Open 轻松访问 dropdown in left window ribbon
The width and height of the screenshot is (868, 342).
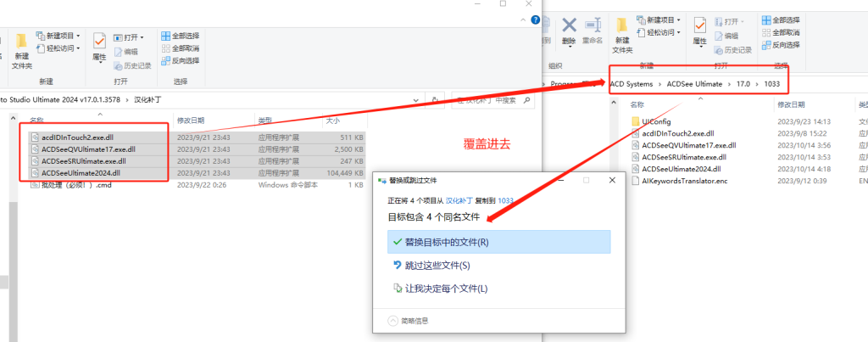tap(58, 48)
